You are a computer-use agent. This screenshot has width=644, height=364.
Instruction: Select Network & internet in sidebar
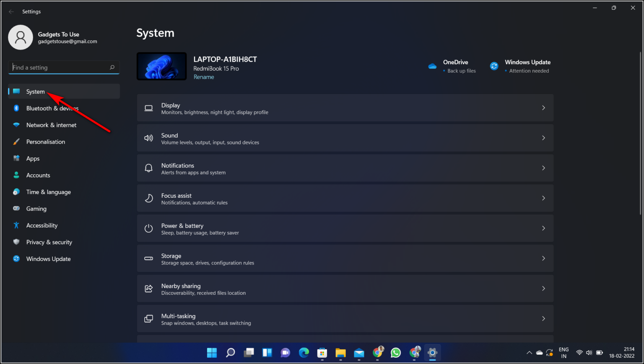(x=51, y=125)
